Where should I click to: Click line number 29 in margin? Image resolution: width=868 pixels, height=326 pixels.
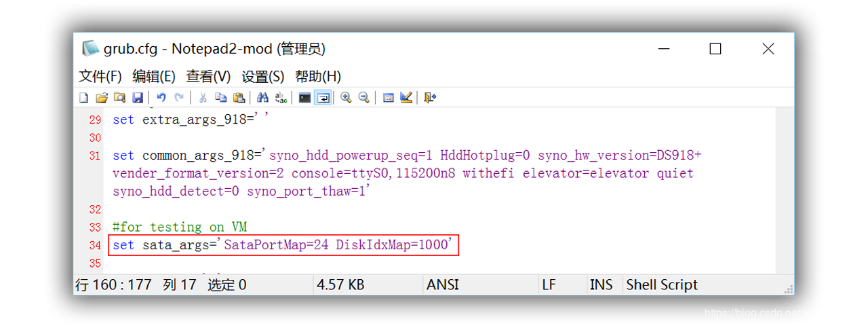94,120
